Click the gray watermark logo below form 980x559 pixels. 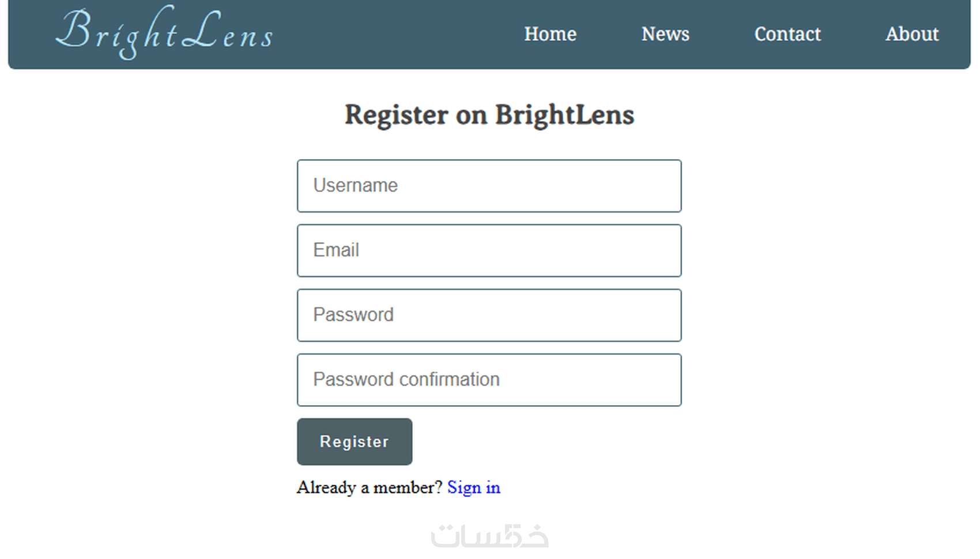pos(489,535)
